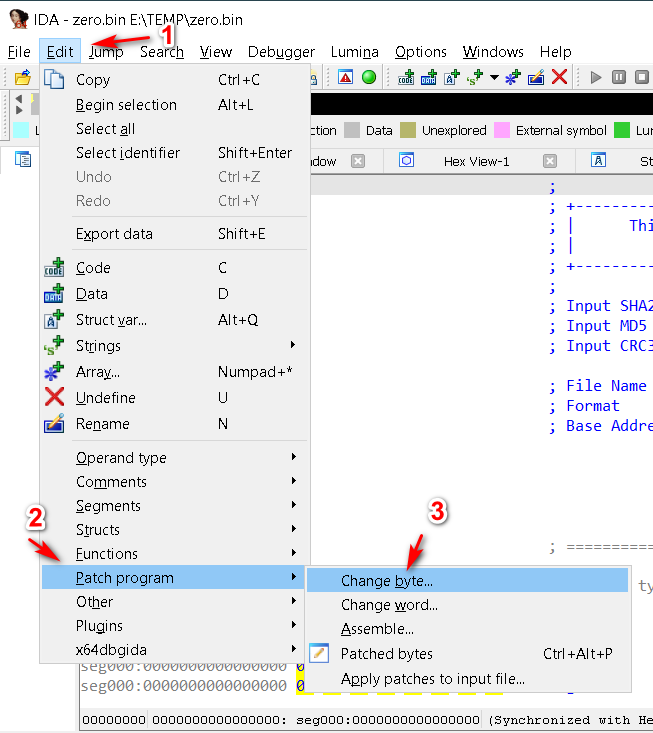Expand the Strings submenu
This screenshot has width=653, height=733.
click(175, 346)
